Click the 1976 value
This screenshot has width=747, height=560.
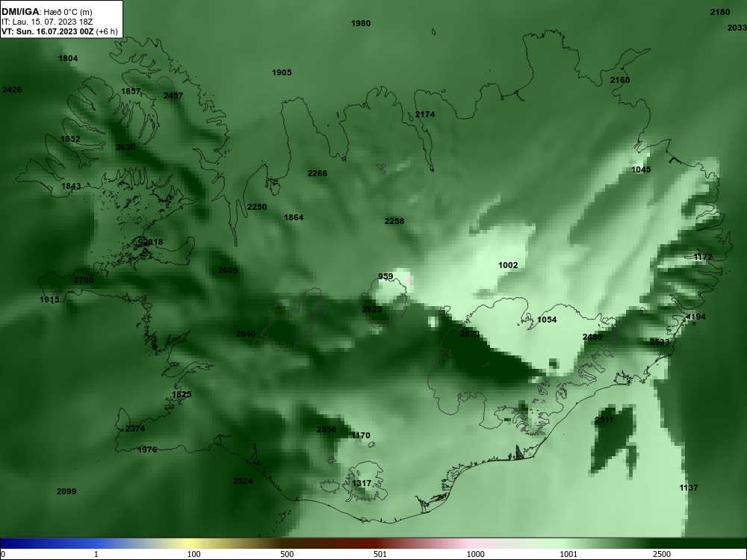[x=147, y=450]
